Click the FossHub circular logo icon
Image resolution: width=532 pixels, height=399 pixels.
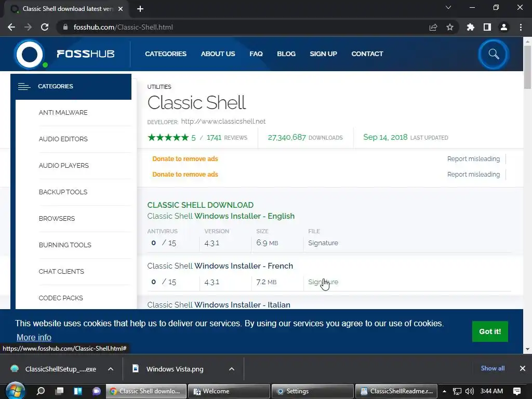(30, 54)
